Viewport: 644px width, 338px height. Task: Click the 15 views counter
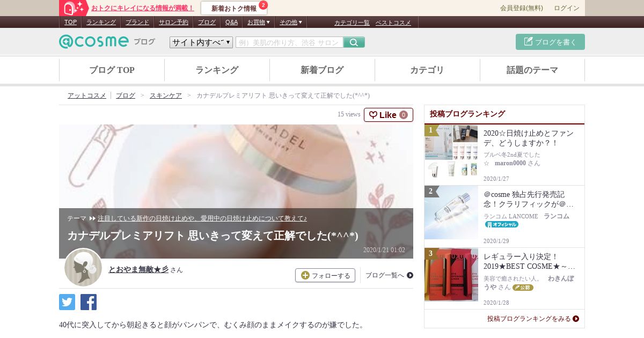tap(349, 114)
